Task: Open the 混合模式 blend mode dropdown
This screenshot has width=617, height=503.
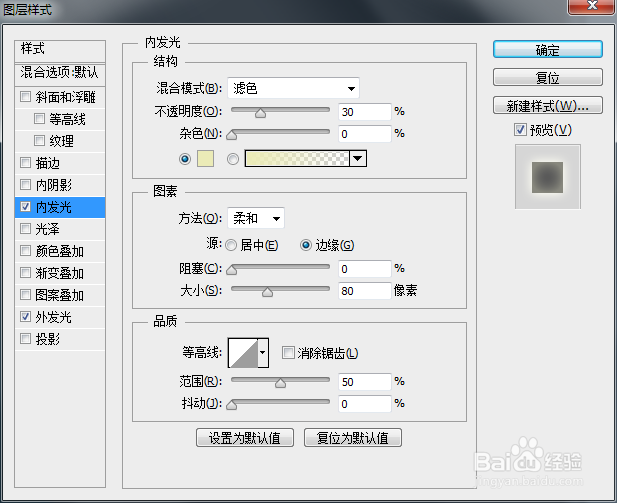Action: pos(294,88)
